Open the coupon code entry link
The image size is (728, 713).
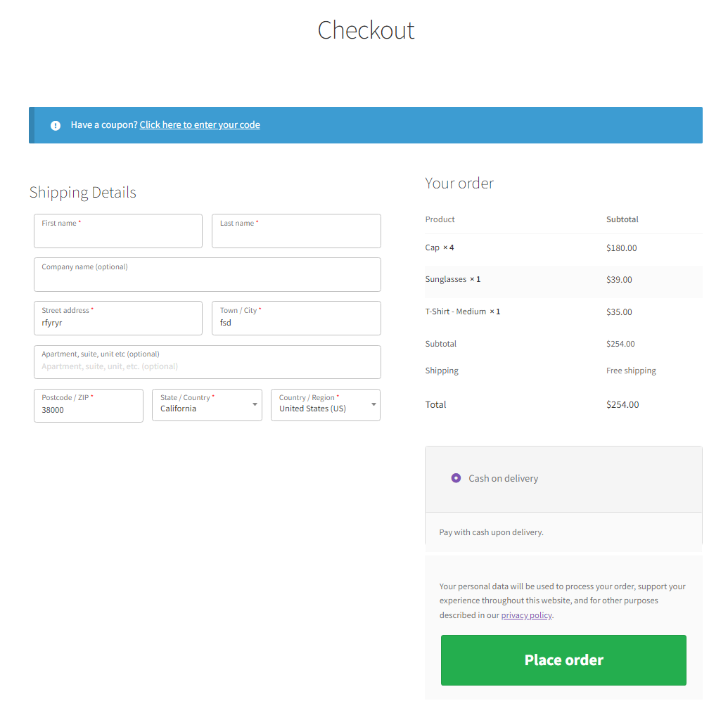point(200,125)
